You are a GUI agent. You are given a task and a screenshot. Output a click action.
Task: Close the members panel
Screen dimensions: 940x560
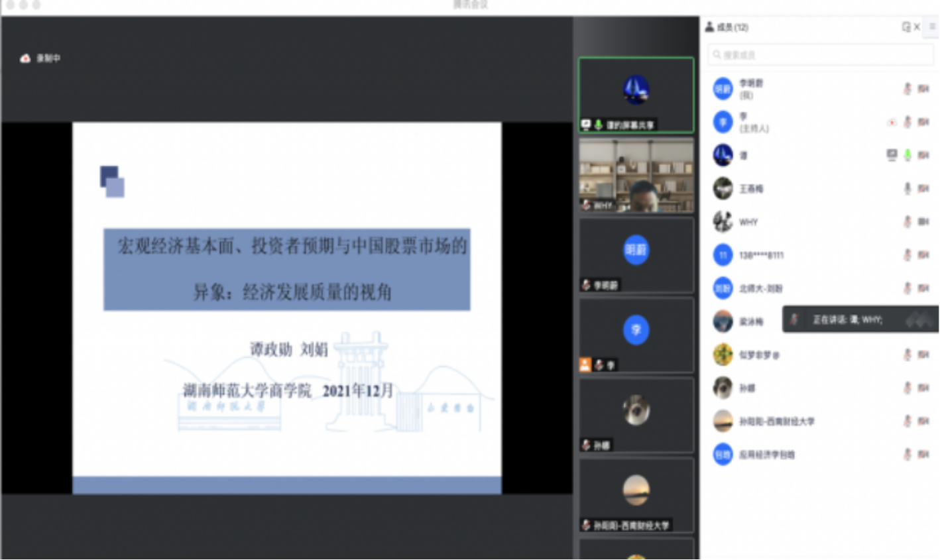(x=917, y=27)
